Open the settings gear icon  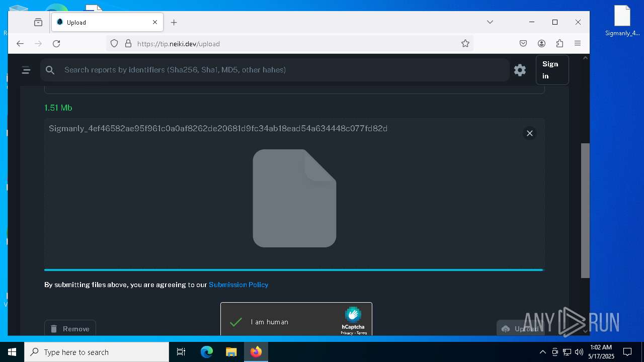[x=520, y=70]
